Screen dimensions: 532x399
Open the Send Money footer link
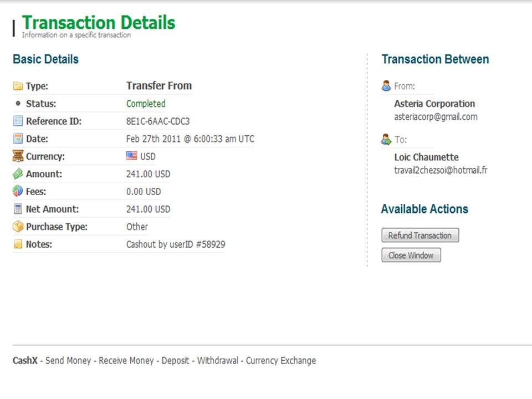[x=68, y=360]
